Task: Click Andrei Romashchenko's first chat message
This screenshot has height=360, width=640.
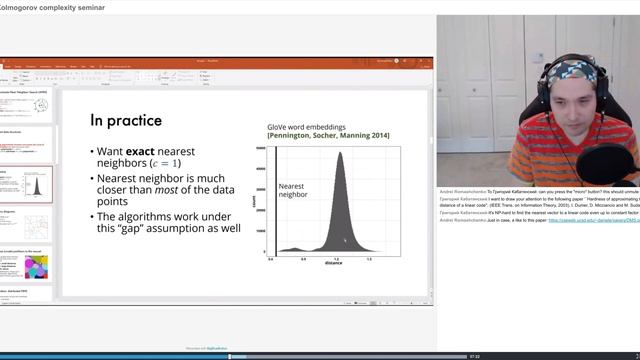Action: pyautogui.click(x=540, y=191)
